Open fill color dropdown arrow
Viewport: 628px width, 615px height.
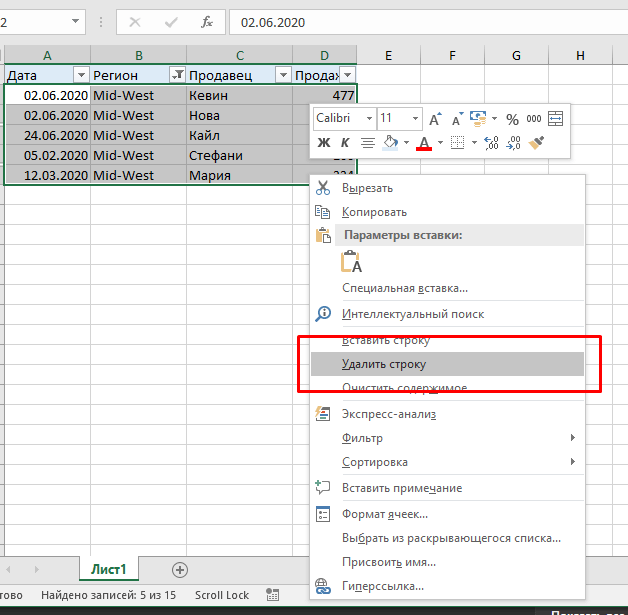pos(407,143)
